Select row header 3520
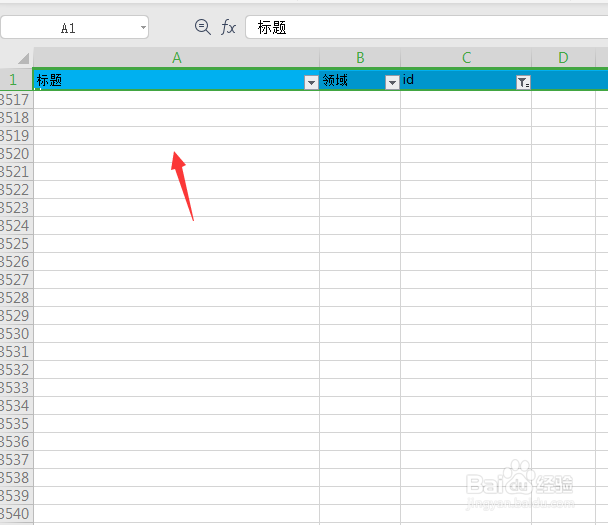 pos(16,154)
